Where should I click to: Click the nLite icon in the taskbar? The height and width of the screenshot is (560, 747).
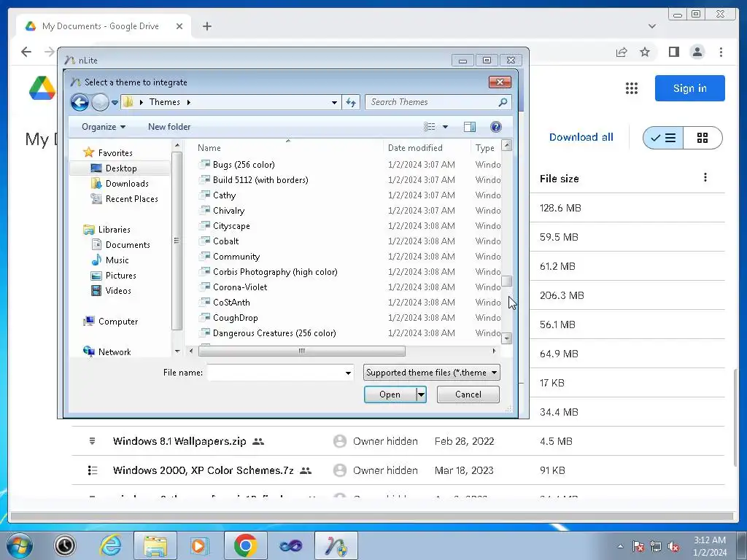336,545
